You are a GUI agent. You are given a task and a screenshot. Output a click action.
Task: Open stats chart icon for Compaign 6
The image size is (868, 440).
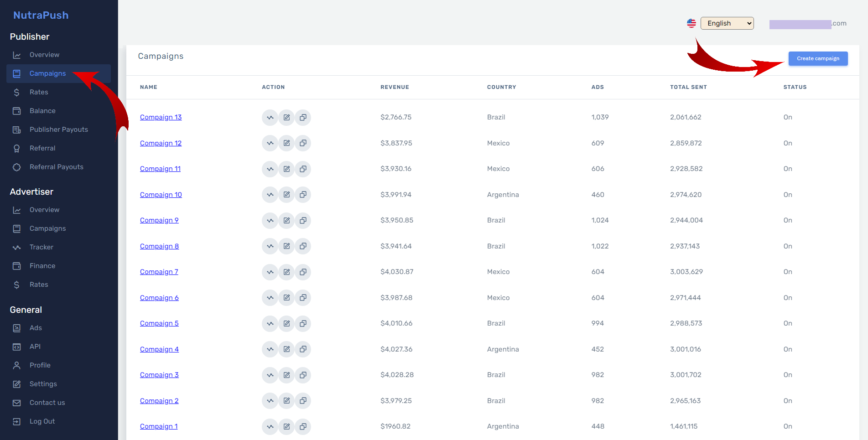270,298
